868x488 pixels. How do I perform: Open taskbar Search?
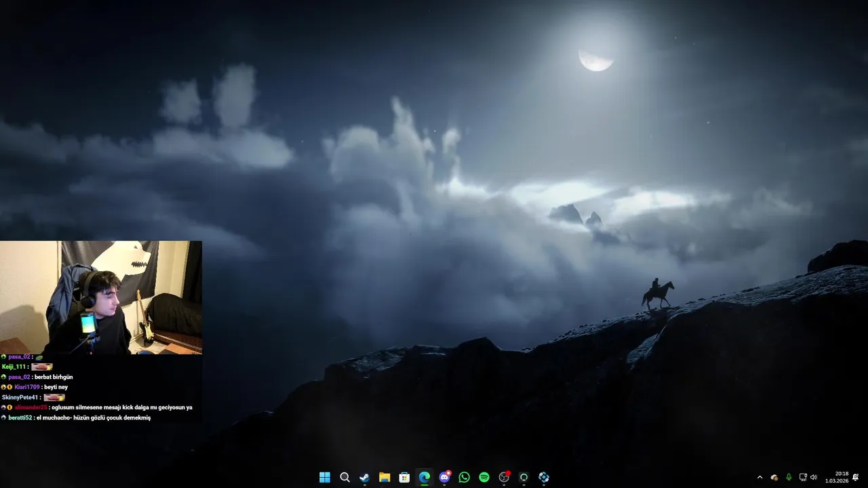click(x=344, y=477)
